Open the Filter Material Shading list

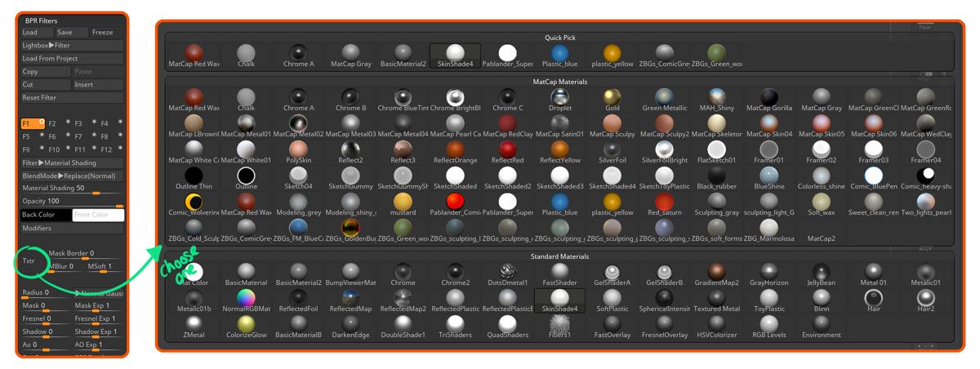(x=72, y=163)
